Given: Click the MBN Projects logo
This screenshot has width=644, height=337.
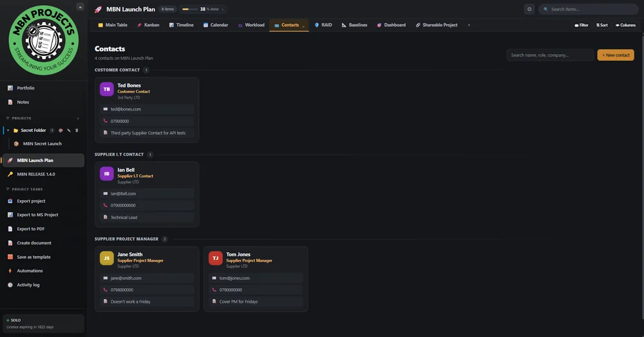Looking at the screenshot, I should (43, 40).
